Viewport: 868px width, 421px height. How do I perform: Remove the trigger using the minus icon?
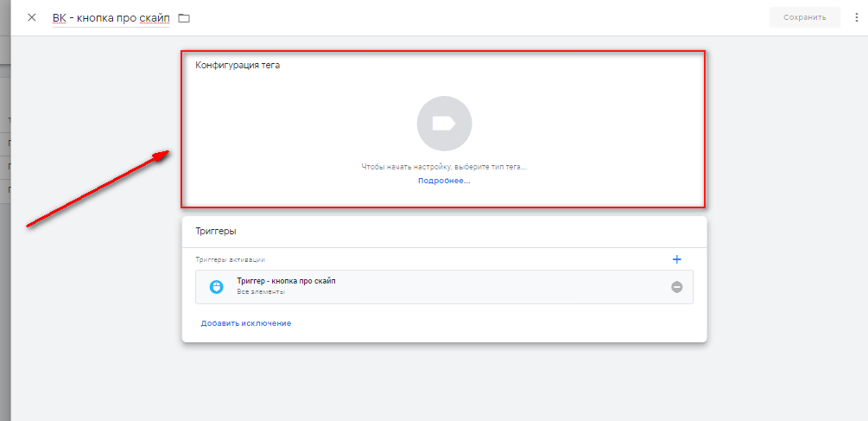point(676,287)
